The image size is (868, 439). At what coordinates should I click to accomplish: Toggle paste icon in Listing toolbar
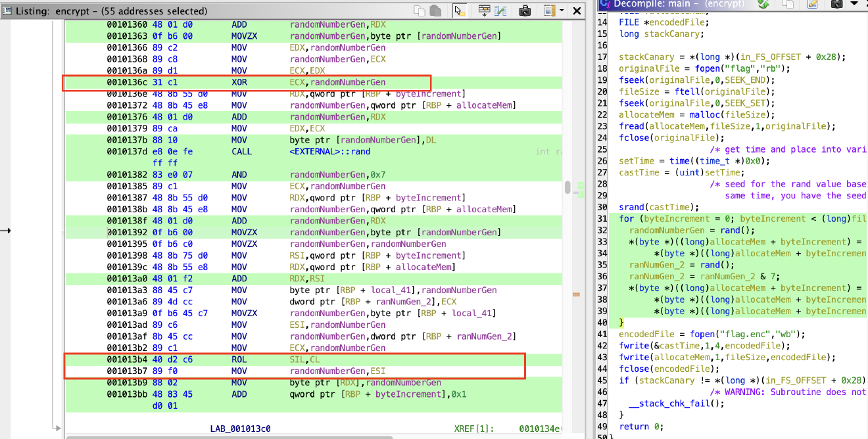pyautogui.click(x=435, y=10)
